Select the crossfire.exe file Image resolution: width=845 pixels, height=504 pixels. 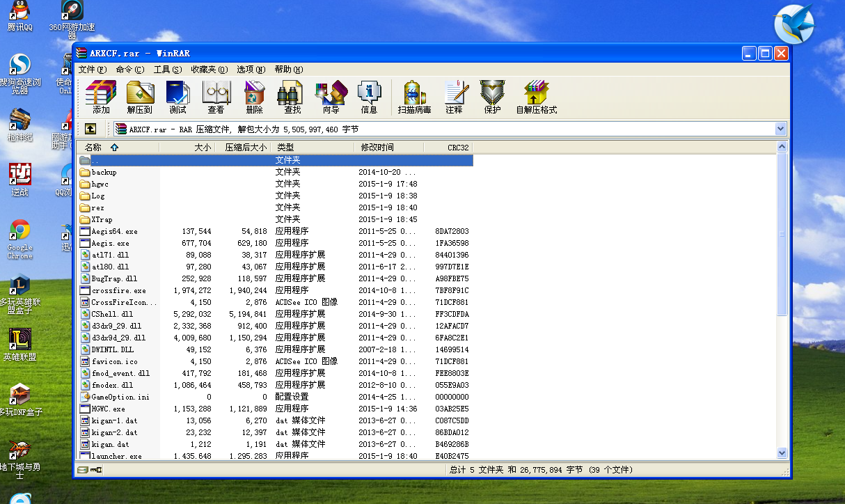[275, 290]
